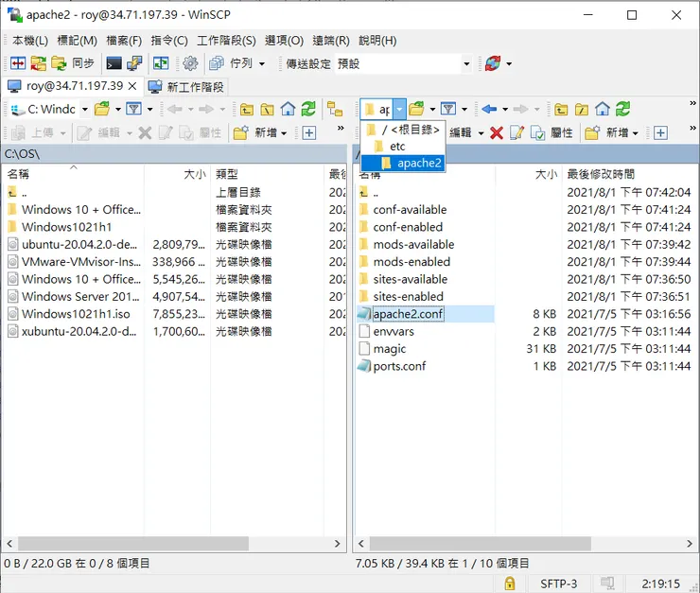Viewport: 700px width, 593px height.
Task: Select Windows1021h1.iso in local panel
Action: tap(76, 314)
